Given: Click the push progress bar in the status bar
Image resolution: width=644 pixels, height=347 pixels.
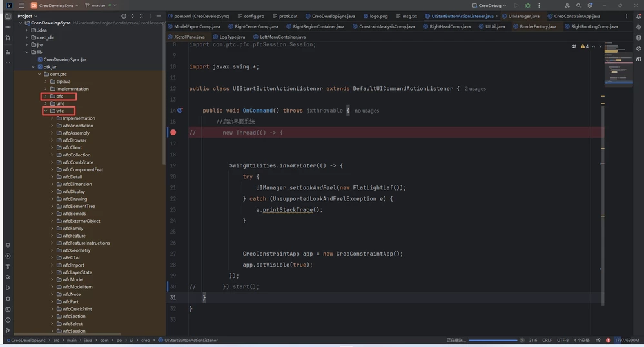Looking at the screenshot, I should click(493, 340).
